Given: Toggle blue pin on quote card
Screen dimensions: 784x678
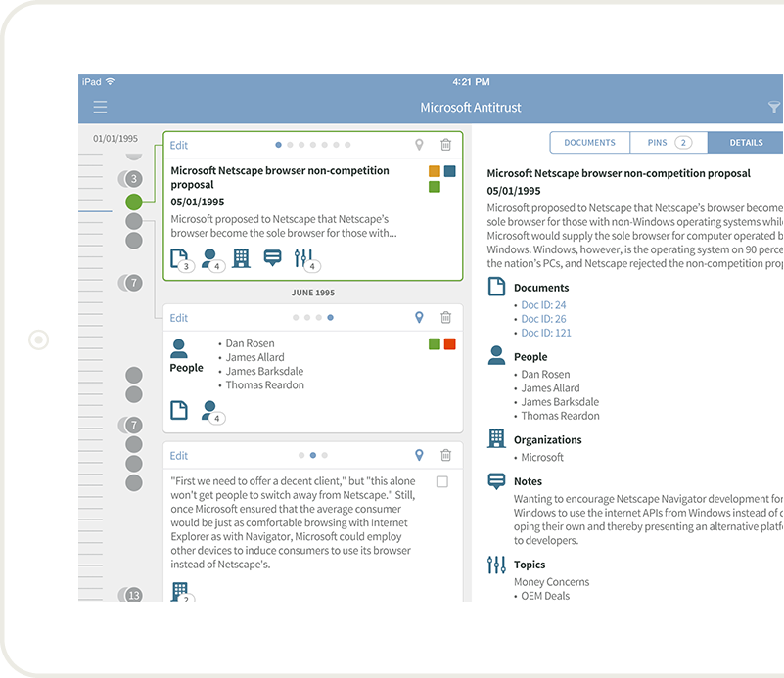Looking at the screenshot, I should click(419, 455).
